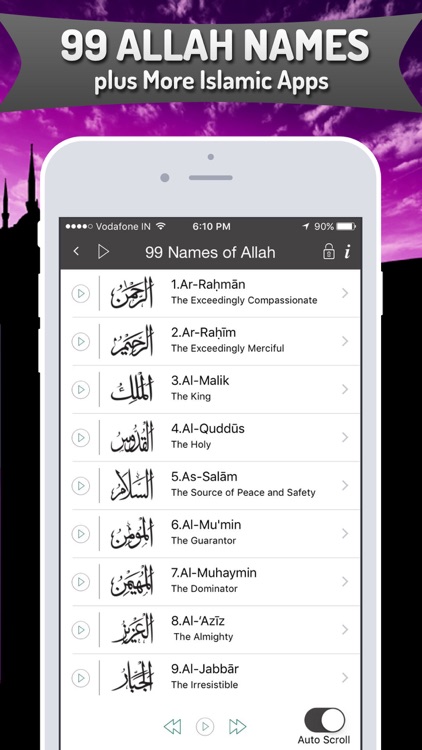This screenshot has width=422, height=750.
Task: Play audio for Al-Quddūs
Action: click(x=81, y=438)
